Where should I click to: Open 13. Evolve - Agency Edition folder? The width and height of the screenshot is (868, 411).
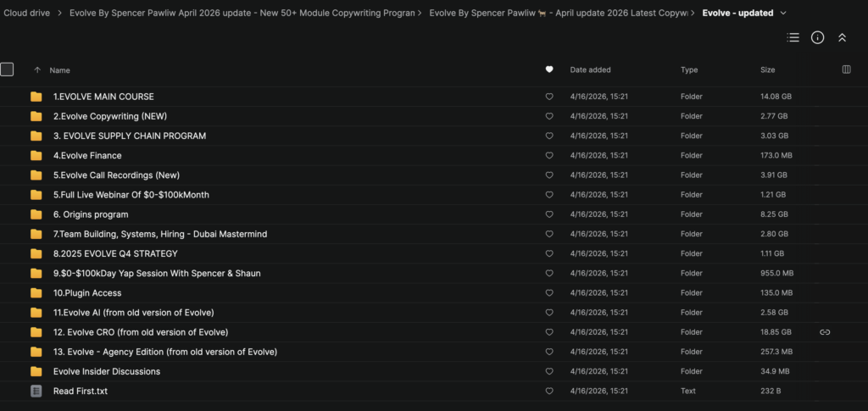pos(165,352)
